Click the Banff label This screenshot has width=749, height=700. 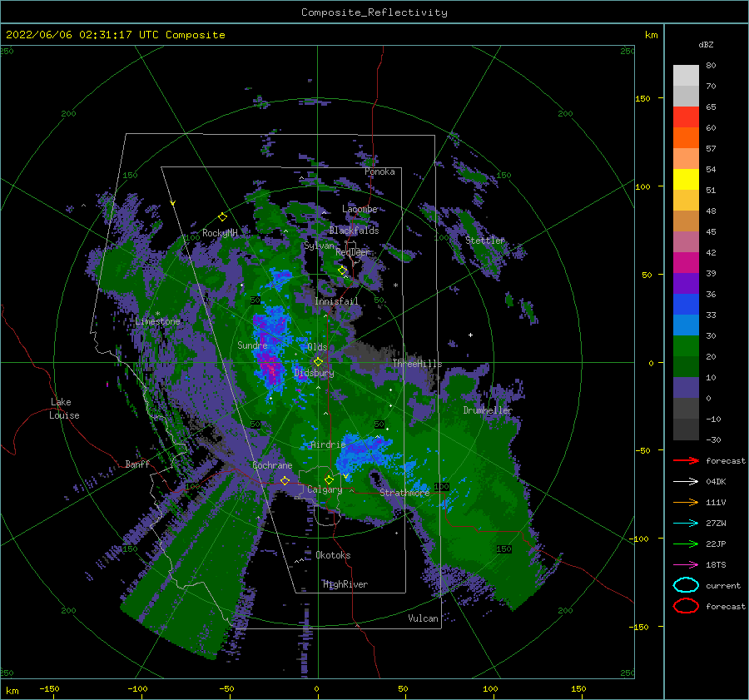tap(137, 464)
